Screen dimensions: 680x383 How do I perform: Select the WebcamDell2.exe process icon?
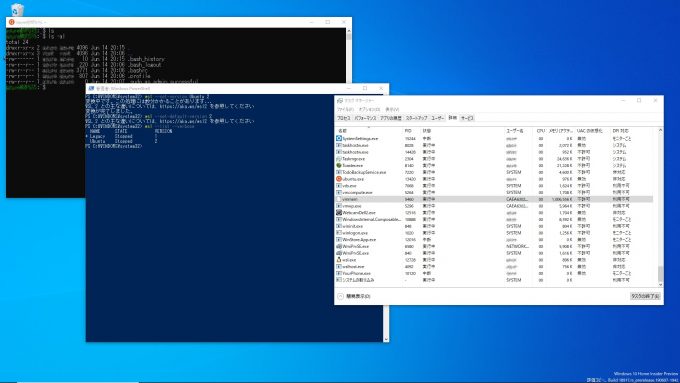339,213
